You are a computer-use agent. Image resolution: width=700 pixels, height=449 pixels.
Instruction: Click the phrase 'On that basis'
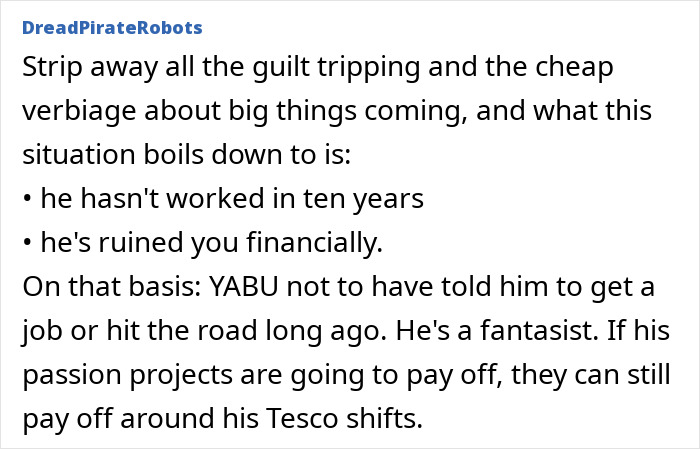pos(112,286)
